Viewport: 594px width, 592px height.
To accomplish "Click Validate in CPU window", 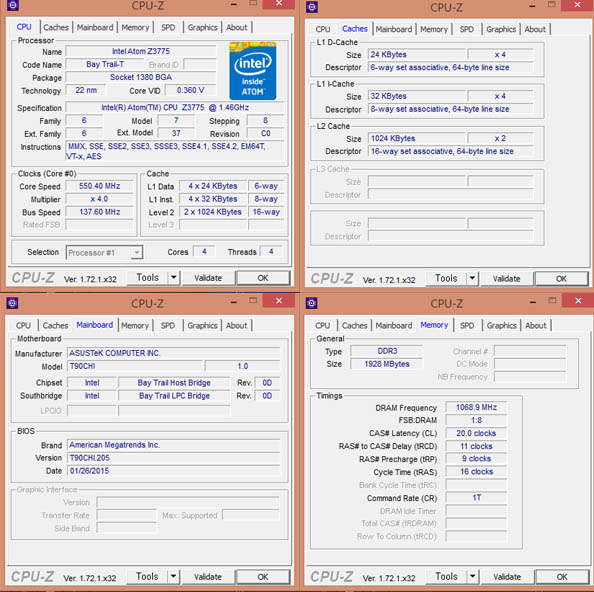I will pos(208,278).
